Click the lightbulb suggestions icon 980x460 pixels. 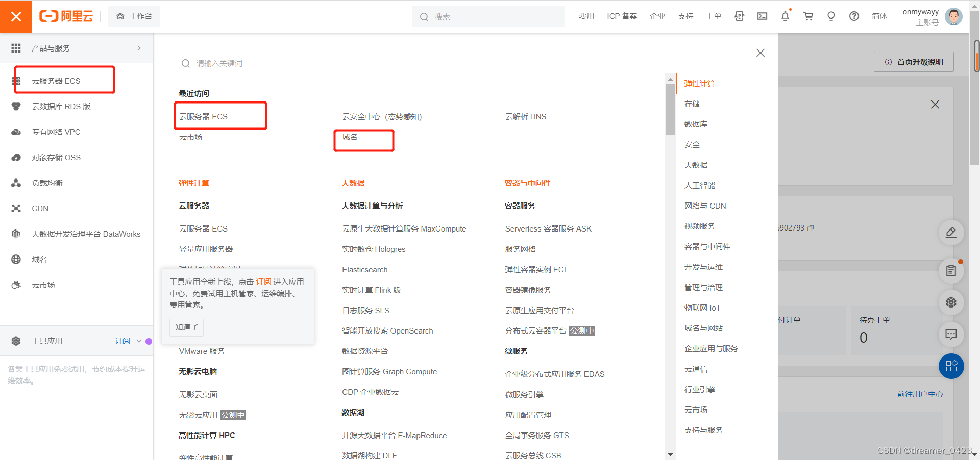pos(831,16)
